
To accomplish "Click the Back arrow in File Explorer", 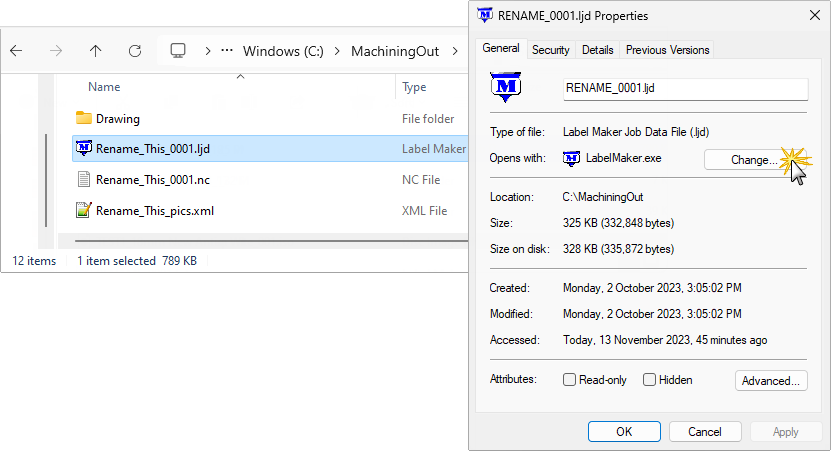I will click(x=17, y=50).
